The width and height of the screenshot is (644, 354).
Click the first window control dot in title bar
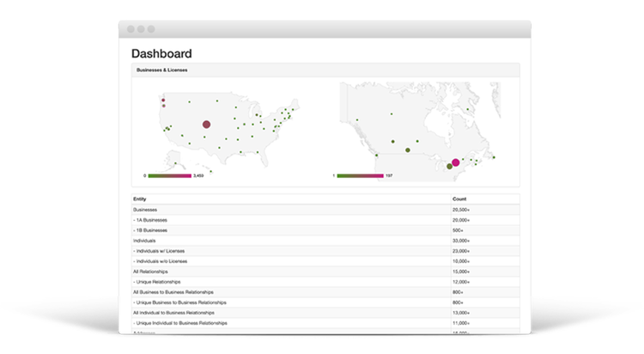coord(131,29)
